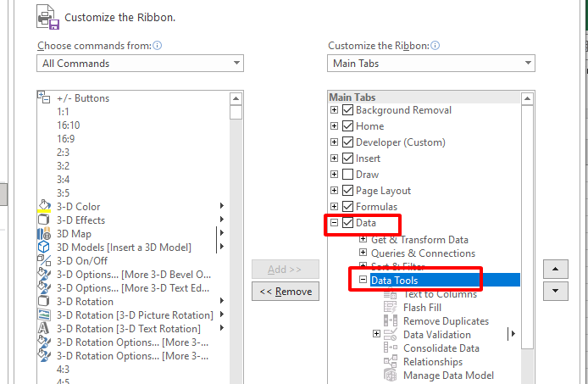
Task: Expand the Queries & Connections group
Action: (363, 253)
